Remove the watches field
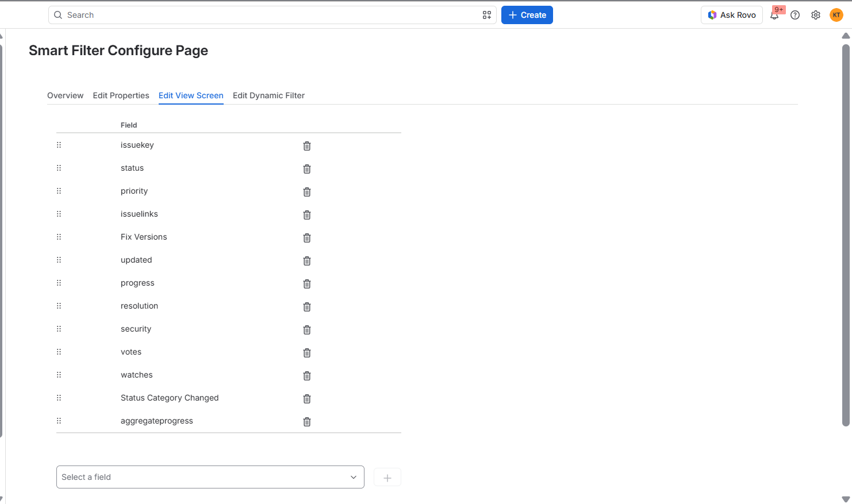The image size is (852, 504). click(307, 376)
